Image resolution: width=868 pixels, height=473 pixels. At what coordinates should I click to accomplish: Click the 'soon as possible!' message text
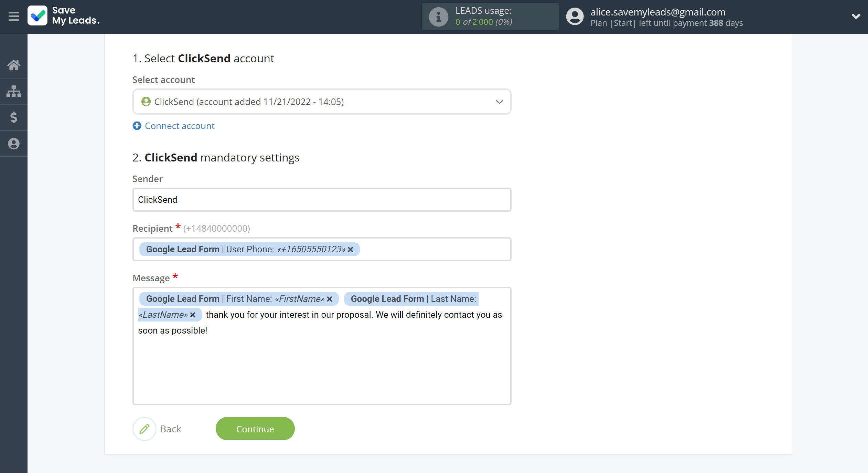tap(173, 330)
